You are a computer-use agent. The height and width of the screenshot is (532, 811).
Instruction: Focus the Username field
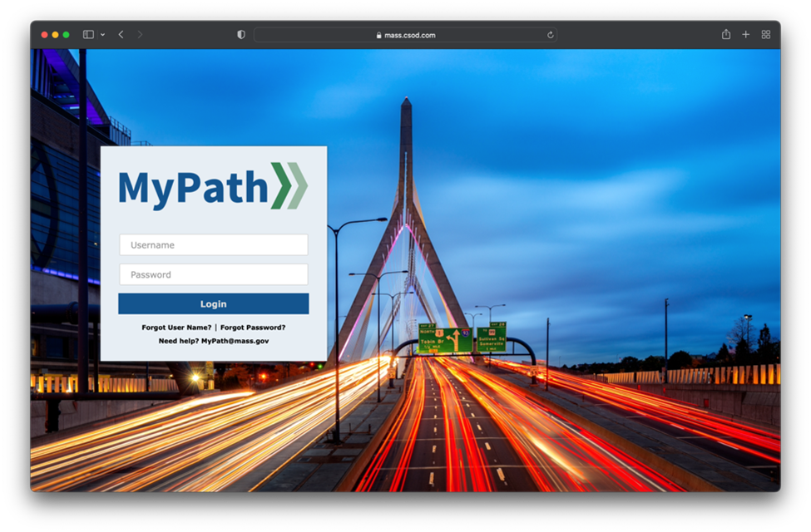click(x=213, y=245)
